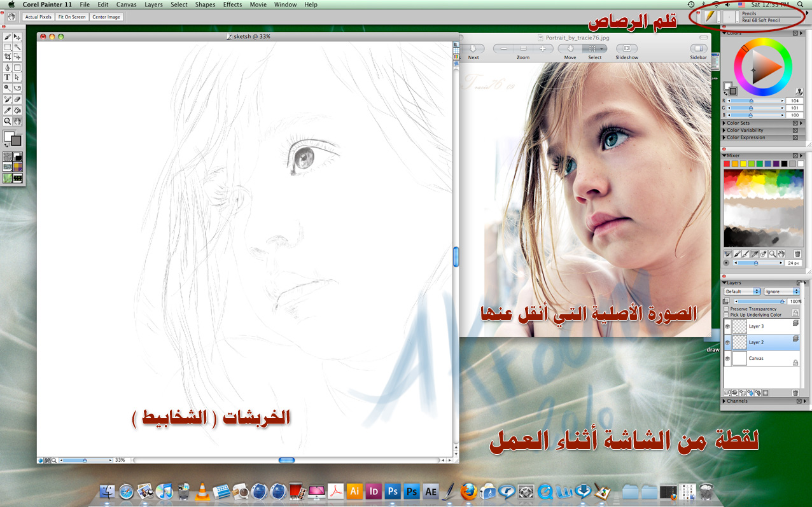Select the Mixer sample color dropper
This screenshot has height=507, width=812.
click(x=755, y=254)
